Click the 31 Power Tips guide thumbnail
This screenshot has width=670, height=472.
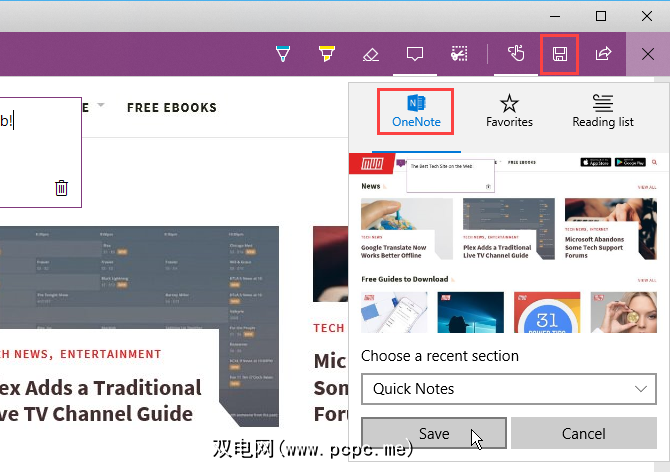tap(547, 312)
